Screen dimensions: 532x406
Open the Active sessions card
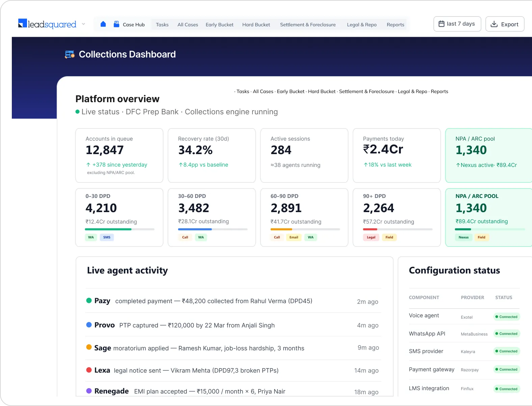coord(304,155)
